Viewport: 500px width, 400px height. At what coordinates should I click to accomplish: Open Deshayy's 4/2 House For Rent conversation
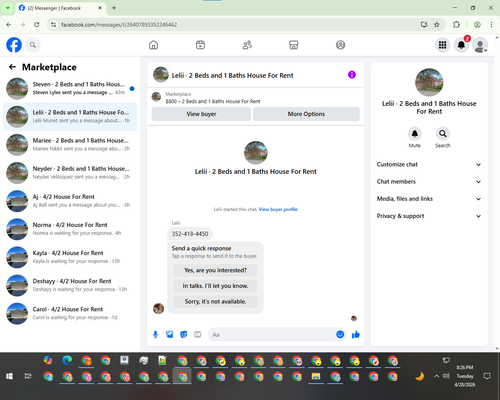click(70, 285)
